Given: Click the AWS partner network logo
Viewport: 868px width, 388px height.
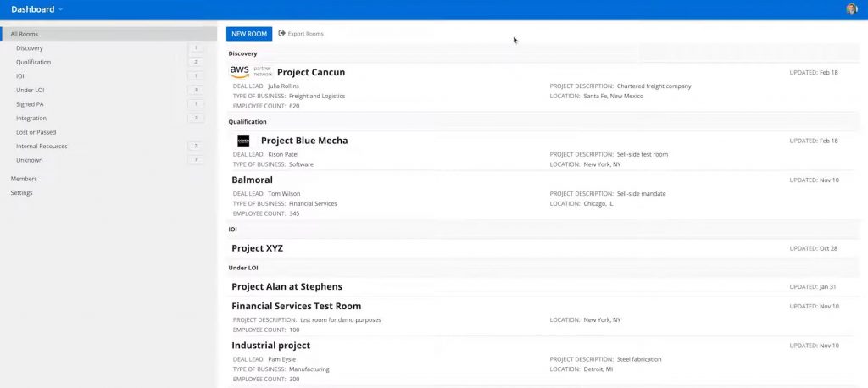Looking at the screenshot, I should [251, 72].
